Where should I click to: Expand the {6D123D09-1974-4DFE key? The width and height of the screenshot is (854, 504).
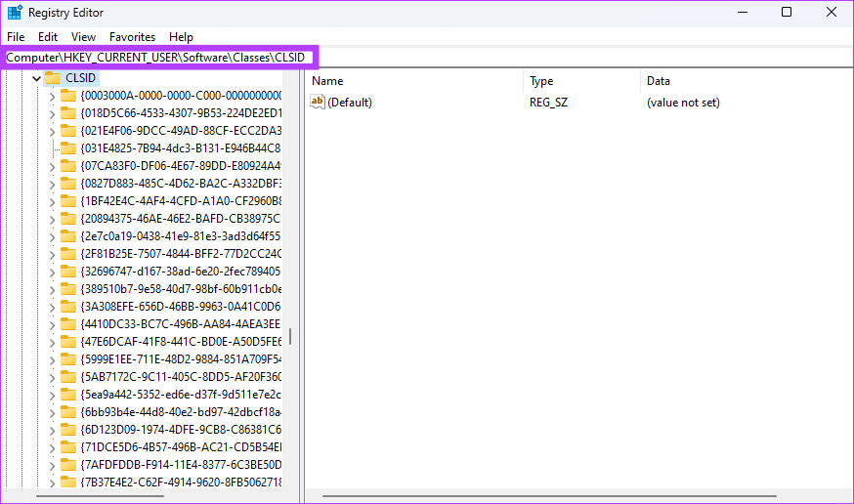click(53, 431)
